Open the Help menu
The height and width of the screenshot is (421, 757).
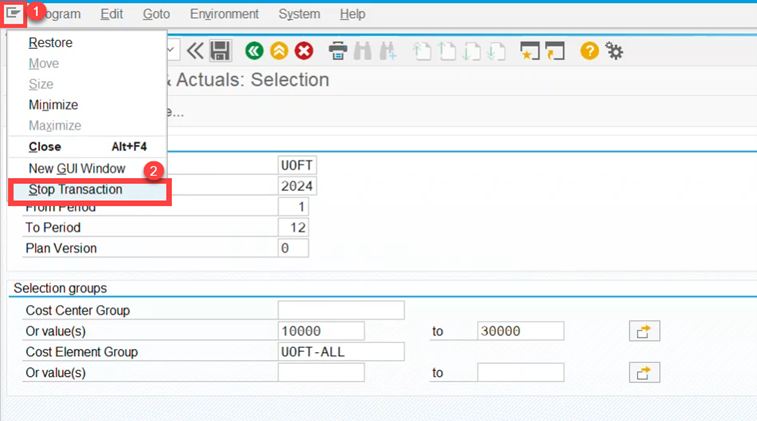click(x=352, y=14)
